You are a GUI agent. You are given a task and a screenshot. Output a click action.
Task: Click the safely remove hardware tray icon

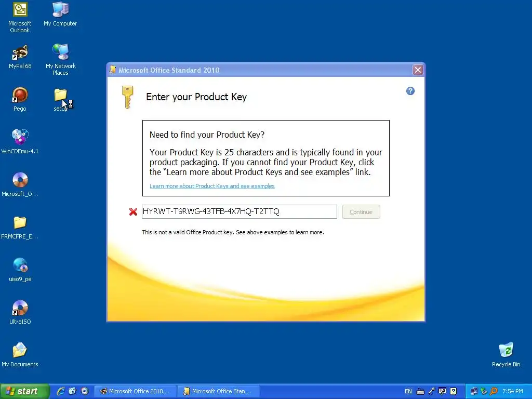point(484,391)
